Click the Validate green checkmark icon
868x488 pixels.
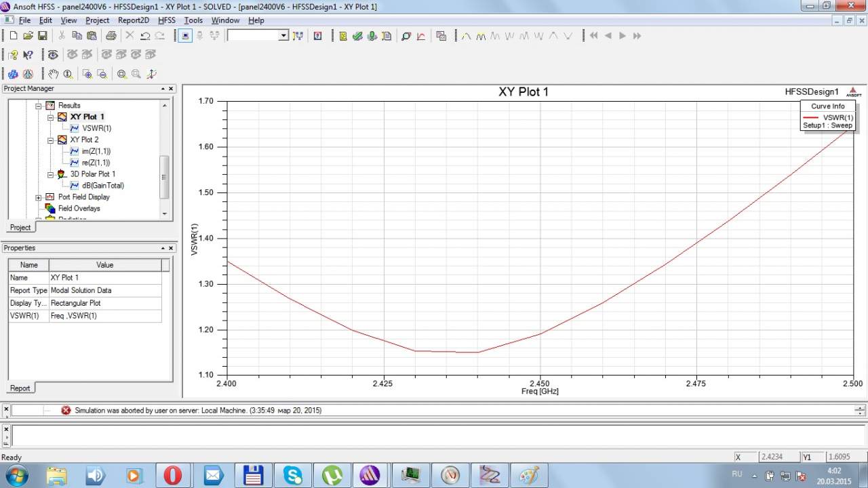[x=357, y=36]
